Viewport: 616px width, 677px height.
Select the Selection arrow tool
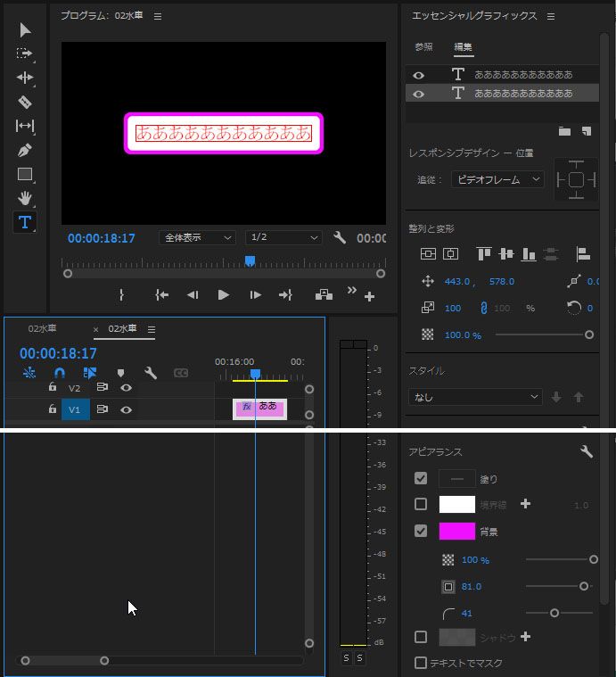click(x=25, y=29)
